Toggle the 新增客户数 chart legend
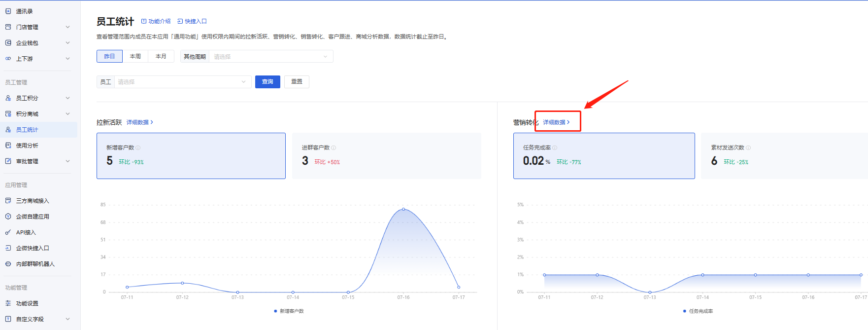The image size is (868, 330). click(x=289, y=311)
